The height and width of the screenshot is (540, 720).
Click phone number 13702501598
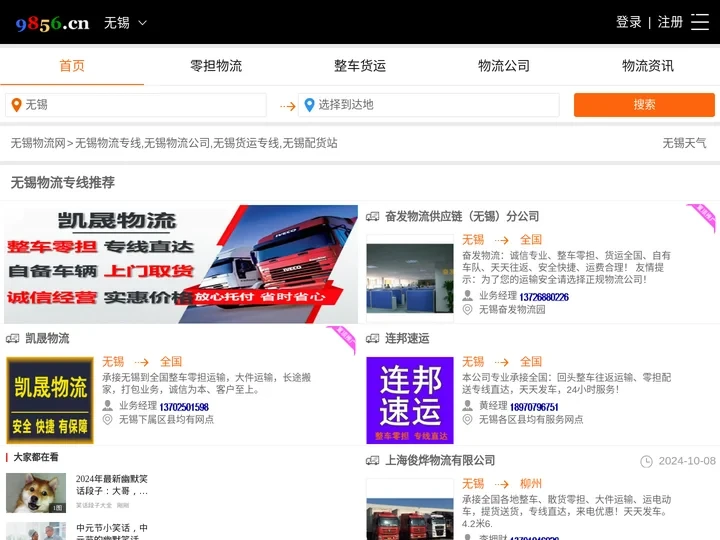pyautogui.click(x=184, y=407)
